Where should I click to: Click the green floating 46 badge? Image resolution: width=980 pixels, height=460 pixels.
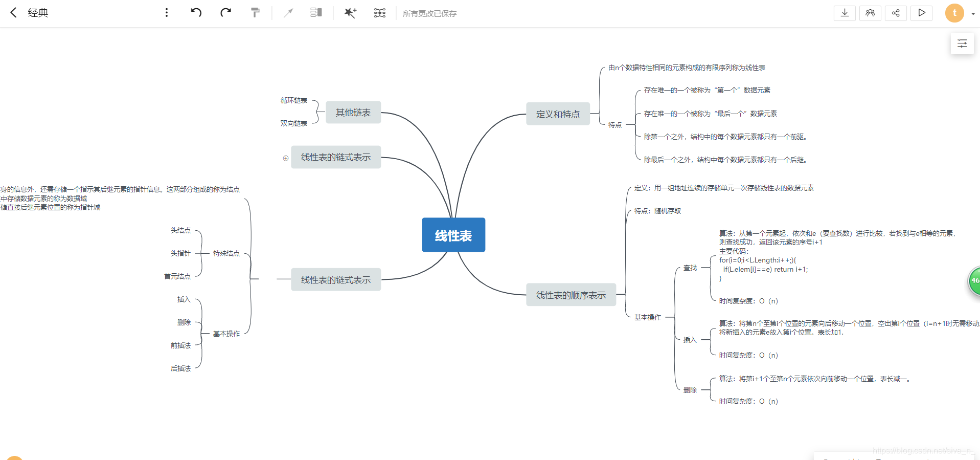pos(974,280)
